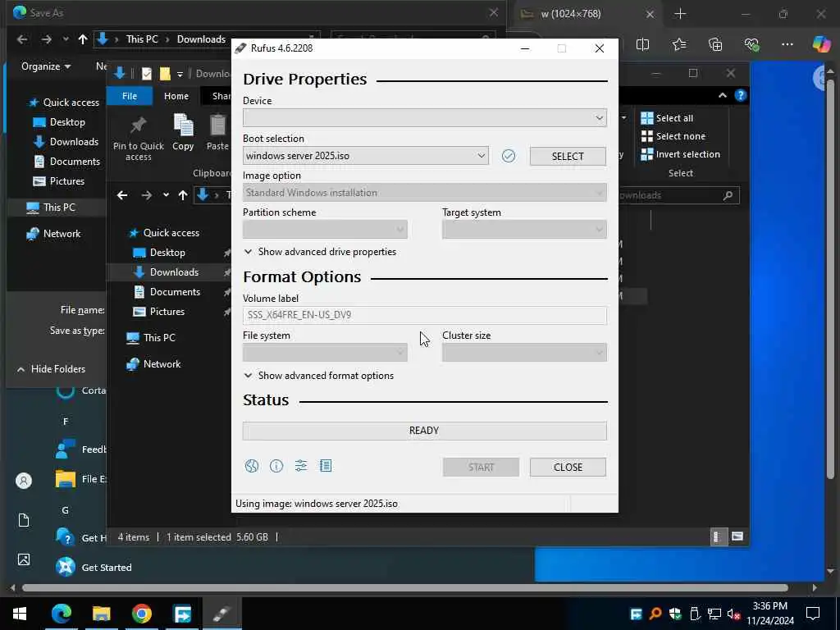This screenshot has width=840, height=630.
Task: Click Select all in Explorer ribbon
Action: (667, 118)
